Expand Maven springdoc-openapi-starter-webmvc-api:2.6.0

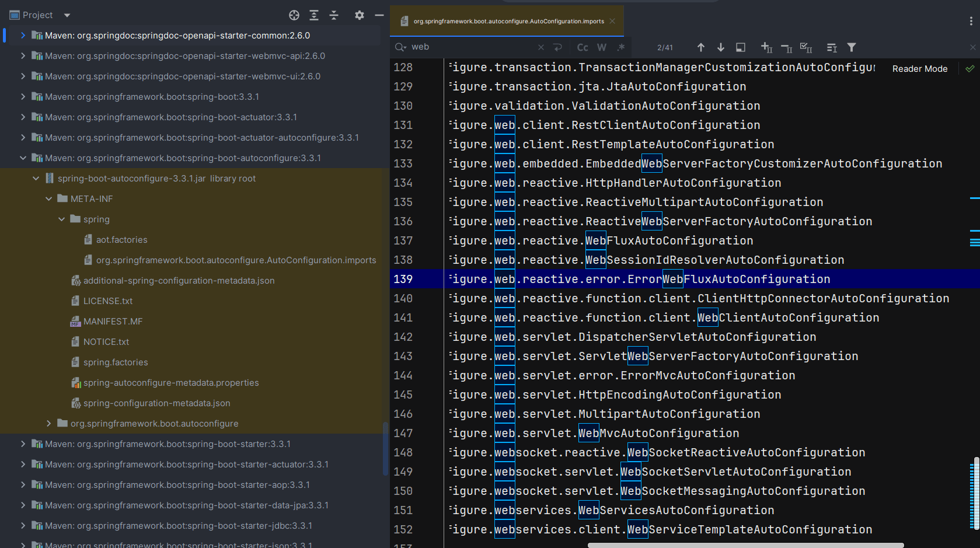tap(23, 56)
